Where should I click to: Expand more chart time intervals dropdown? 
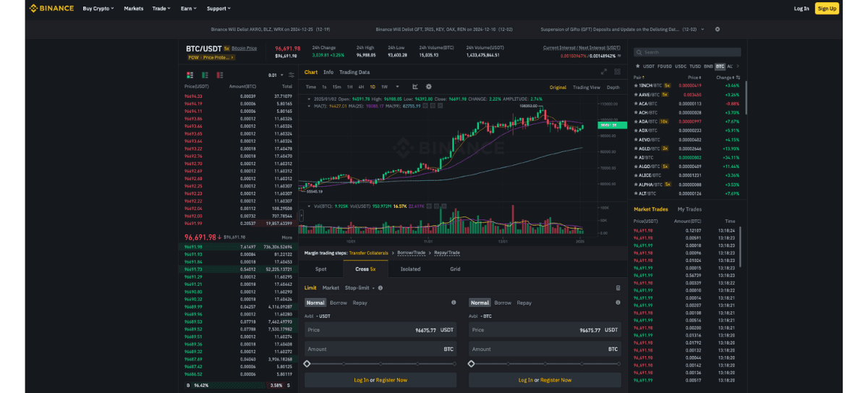tap(397, 87)
